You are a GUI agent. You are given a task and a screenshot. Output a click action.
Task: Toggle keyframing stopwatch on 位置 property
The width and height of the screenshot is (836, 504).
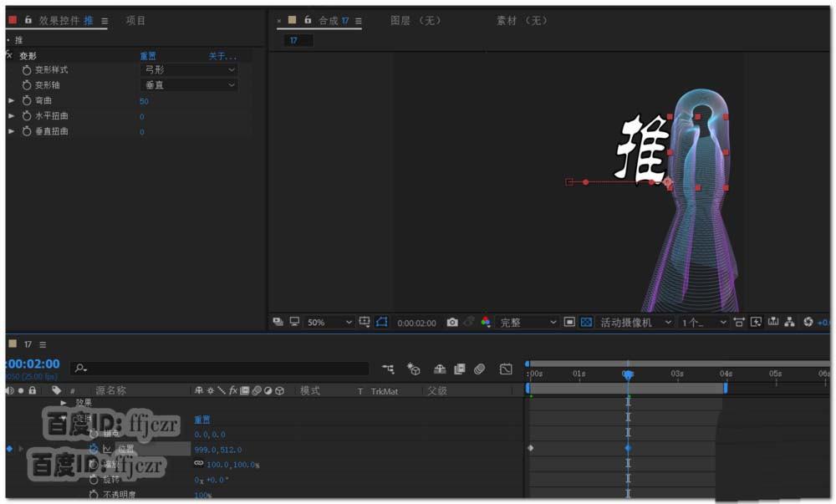(x=94, y=449)
